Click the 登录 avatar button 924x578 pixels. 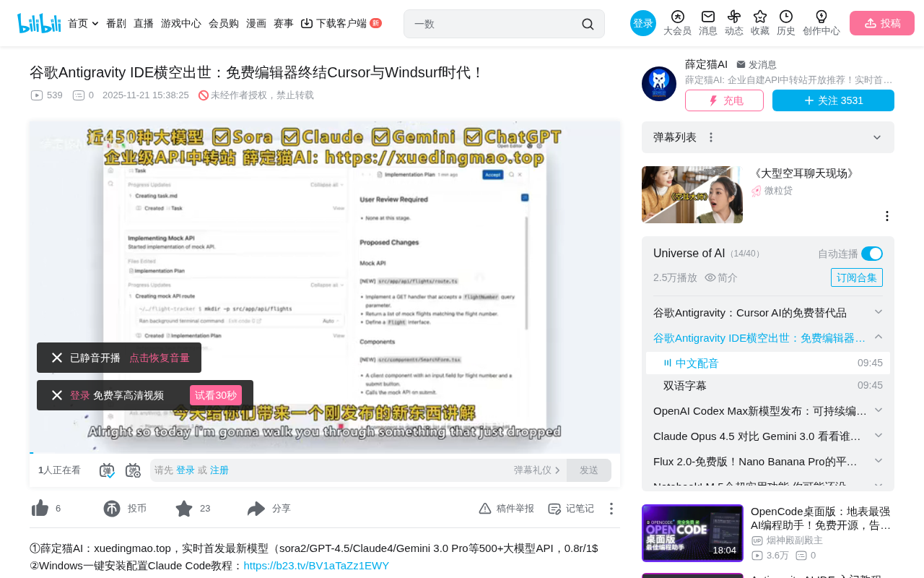tap(643, 23)
